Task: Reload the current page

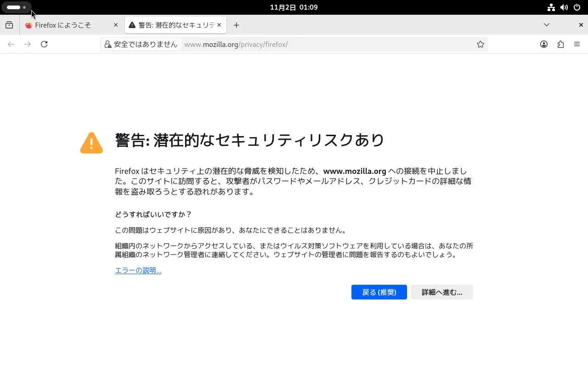Action: tap(44, 44)
